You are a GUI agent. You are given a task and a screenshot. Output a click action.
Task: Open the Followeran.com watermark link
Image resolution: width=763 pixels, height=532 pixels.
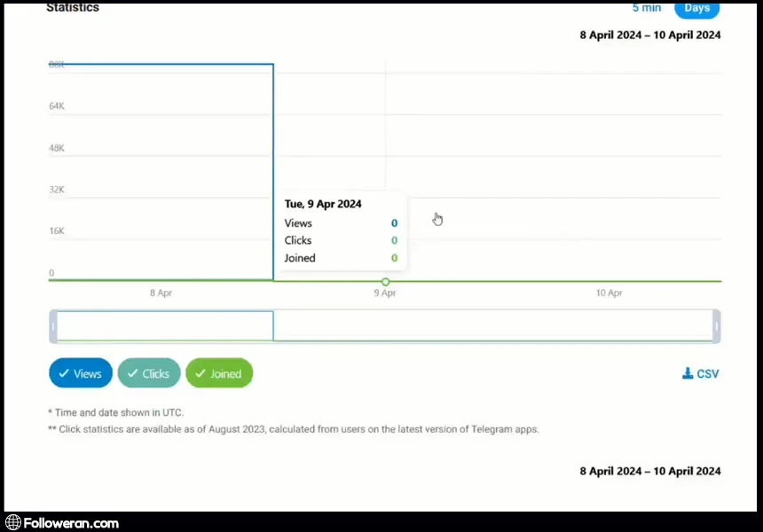click(71, 522)
